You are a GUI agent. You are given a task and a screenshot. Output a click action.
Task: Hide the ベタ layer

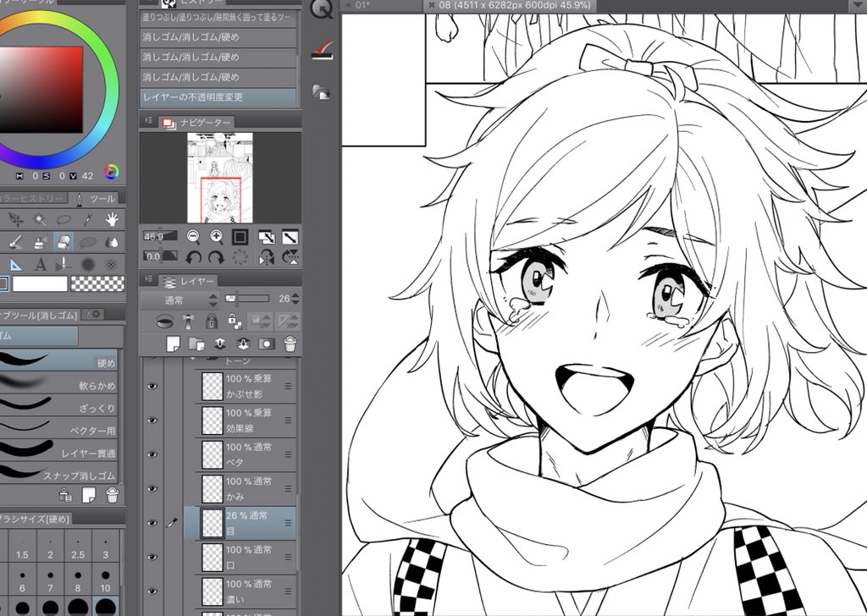[x=152, y=454]
